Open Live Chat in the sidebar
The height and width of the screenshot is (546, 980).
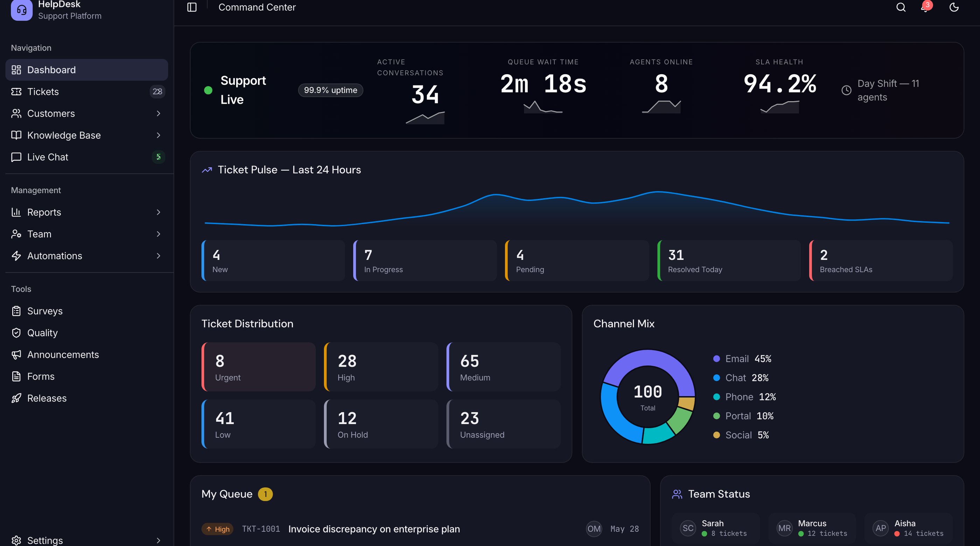click(87, 157)
